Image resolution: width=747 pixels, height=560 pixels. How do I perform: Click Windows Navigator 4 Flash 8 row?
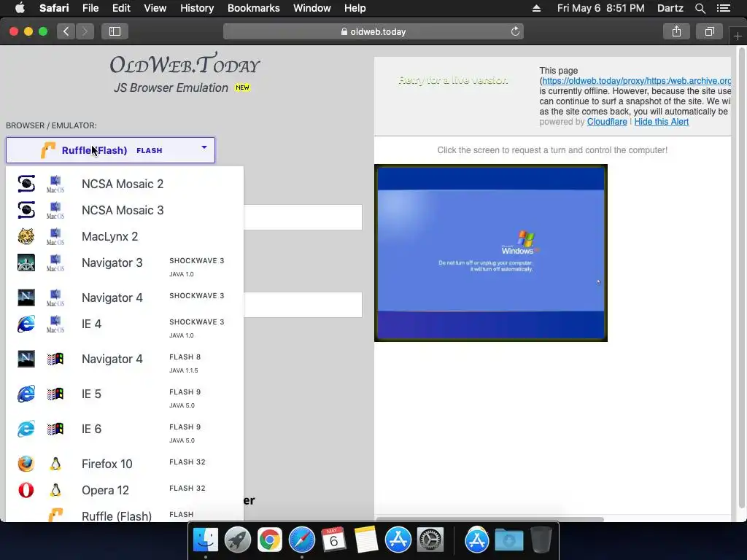click(x=124, y=363)
